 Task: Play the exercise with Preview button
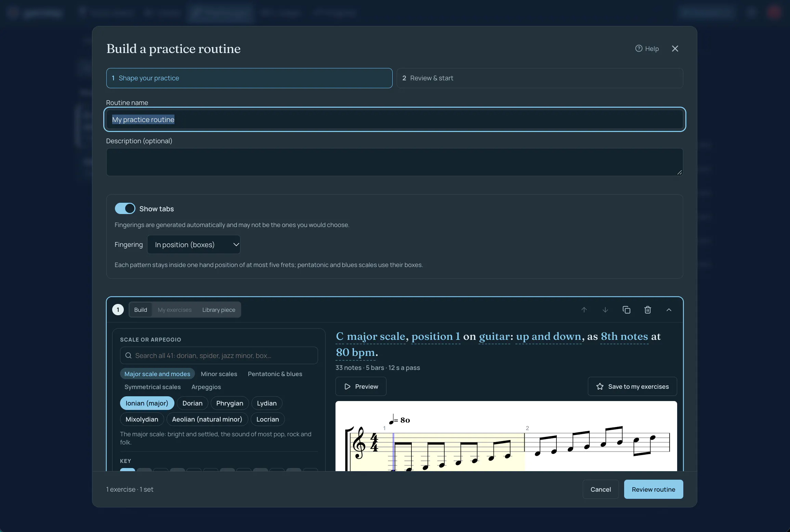tap(361, 386)
